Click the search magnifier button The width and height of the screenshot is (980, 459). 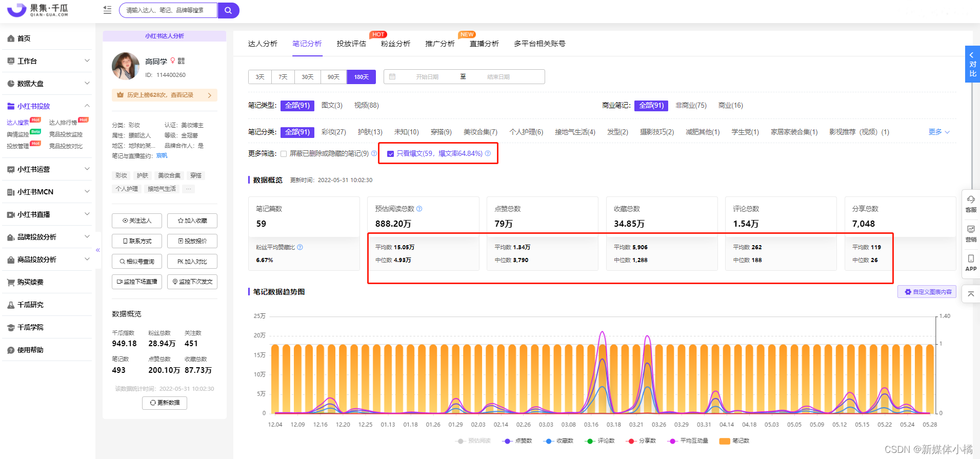tap(228, 10)
